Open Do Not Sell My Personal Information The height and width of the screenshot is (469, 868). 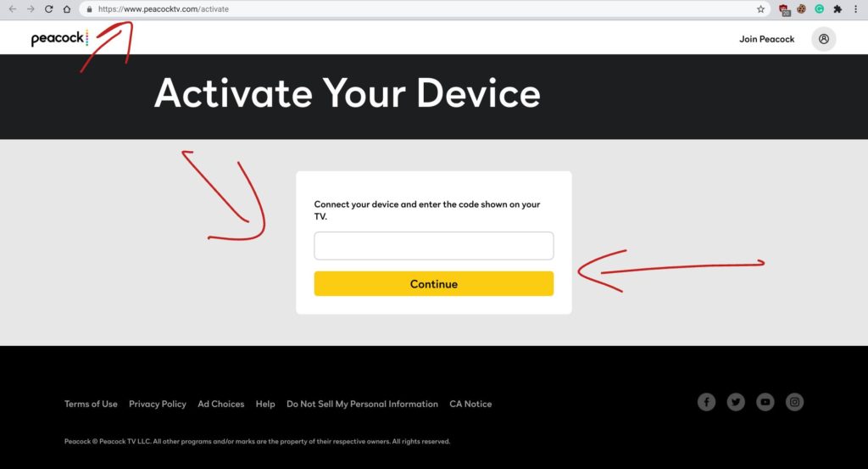[x=362, y=404]
